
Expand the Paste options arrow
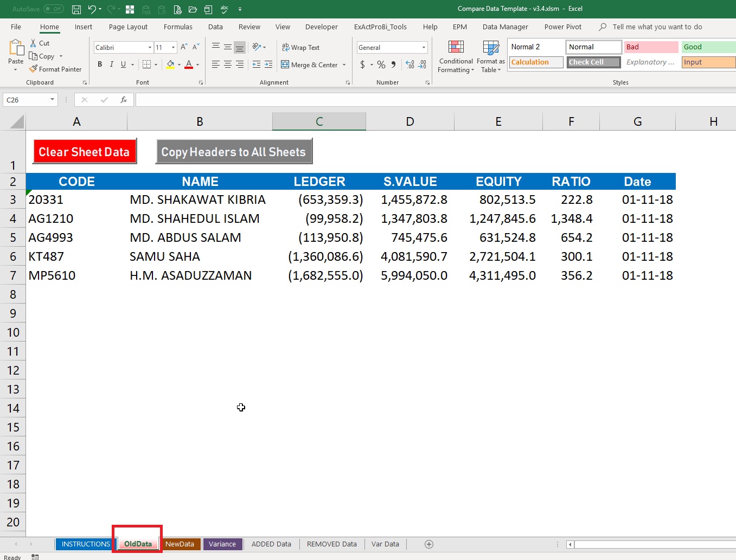pyautogui.click(x=16, y=69)
